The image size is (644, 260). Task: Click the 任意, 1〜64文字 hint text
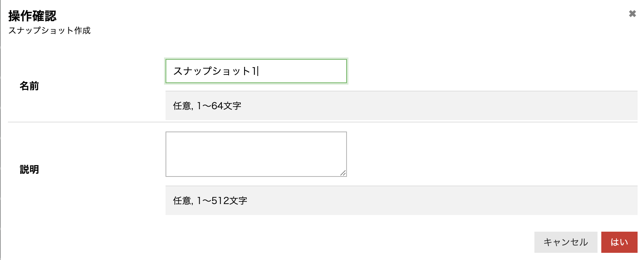(x=207, y=106)
